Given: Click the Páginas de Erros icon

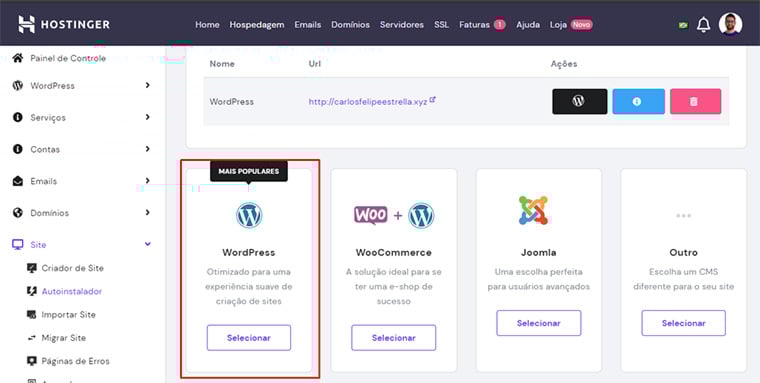Looking at the screenshot, I should (x=32, y=361).
